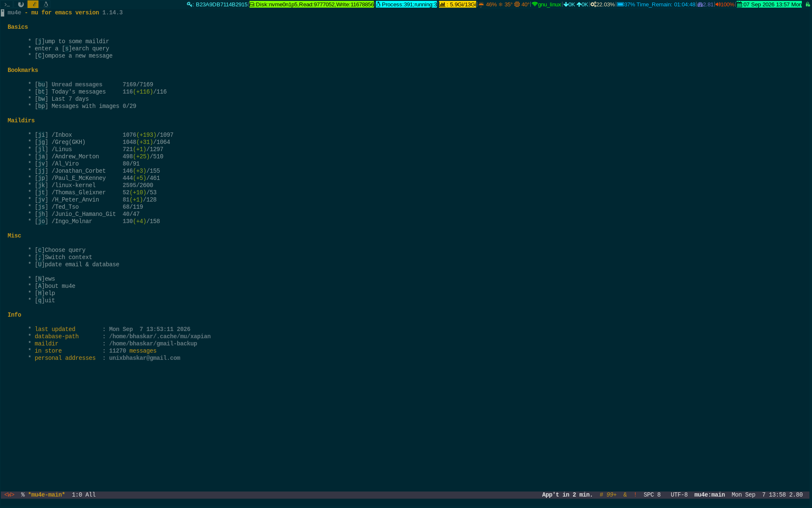Switch to the terminal workspace icon
Screen dimensions: 812x508
click(7, 4)
